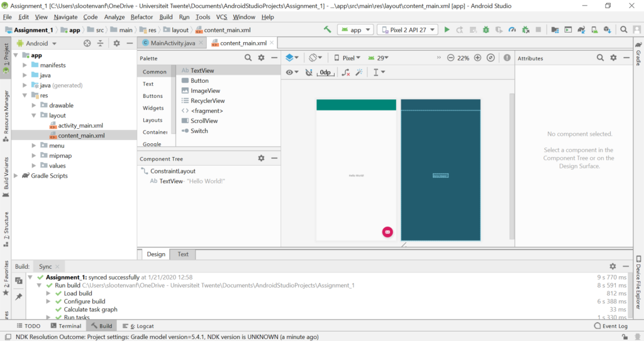This screenshot has width=644, height=341.
Task: Click the Collapse All icon in Project panel
Action: click(x=100, y=43)
